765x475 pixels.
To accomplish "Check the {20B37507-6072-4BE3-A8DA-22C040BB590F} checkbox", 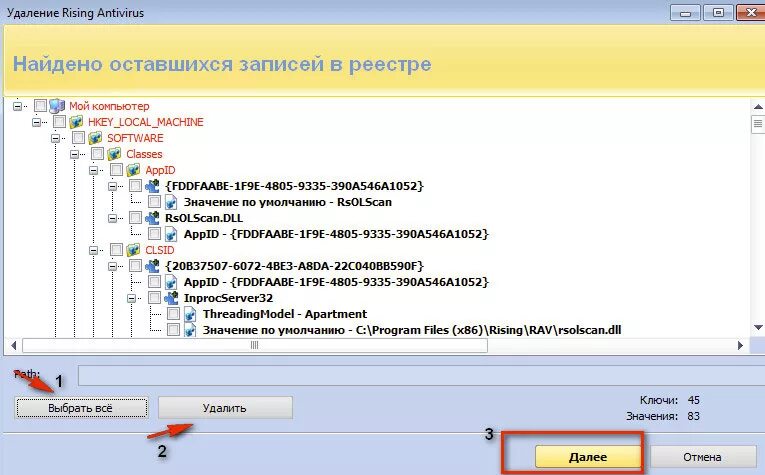I will click(135, 266).
